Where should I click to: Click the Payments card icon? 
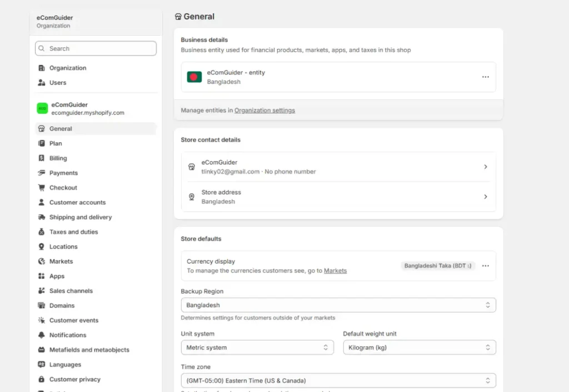tap(41, 173)
